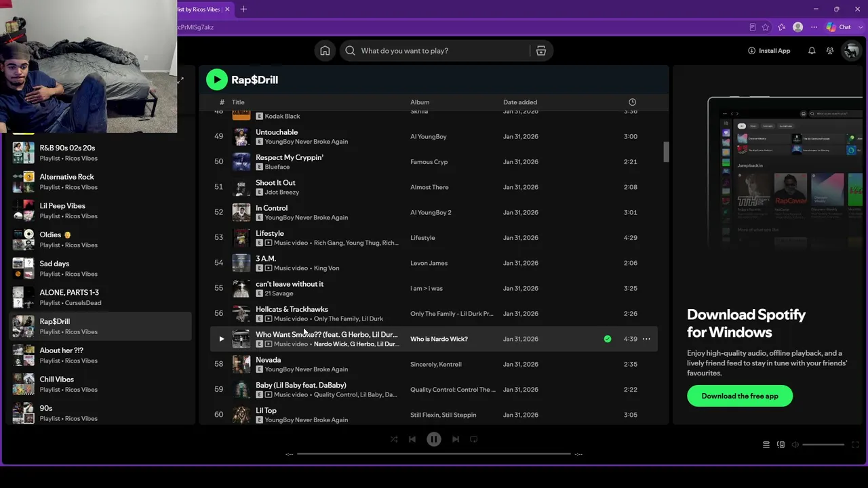
Task: Open the notifications bell
Action: (812, 51)
